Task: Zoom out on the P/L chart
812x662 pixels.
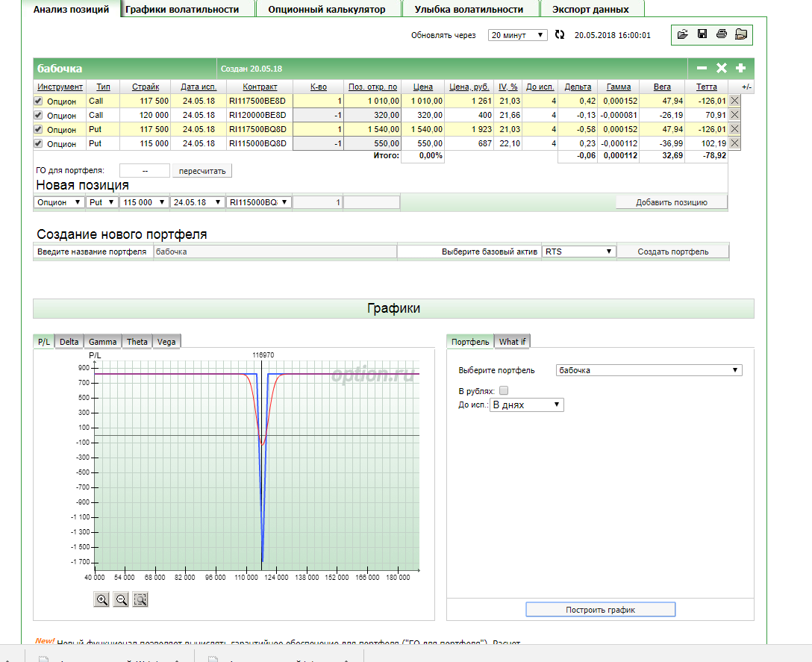Action: point(121,599)
